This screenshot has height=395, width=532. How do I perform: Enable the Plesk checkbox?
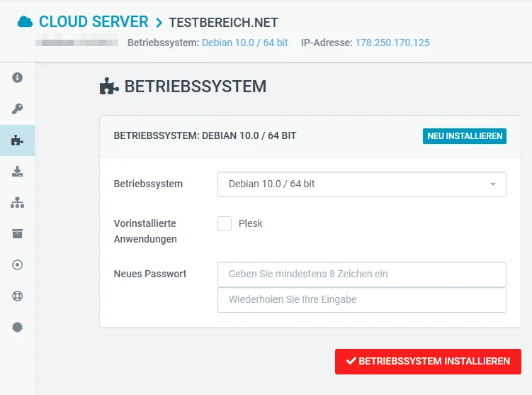point(225,223)
